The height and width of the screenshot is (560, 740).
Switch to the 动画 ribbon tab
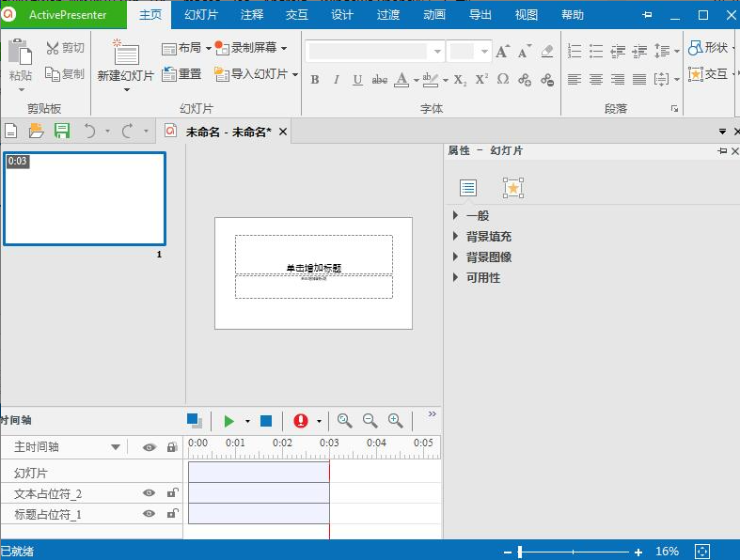(x=434, y=15)
